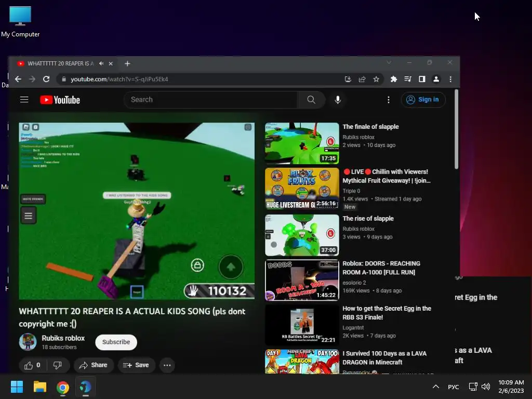Click the search magnifier button
532x399 pixels.
(311, 99)
